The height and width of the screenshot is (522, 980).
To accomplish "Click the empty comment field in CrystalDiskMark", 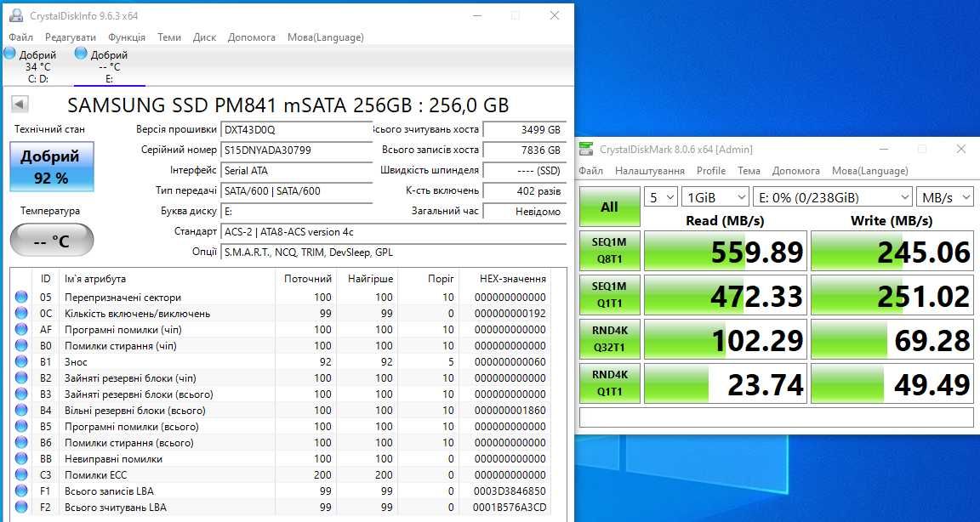I will point(776,417).
